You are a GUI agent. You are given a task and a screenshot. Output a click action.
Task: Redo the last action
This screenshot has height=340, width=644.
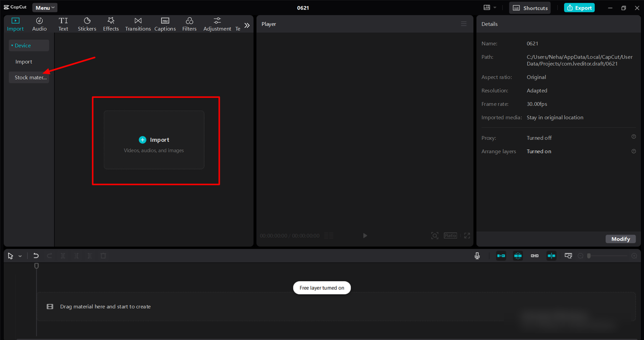[x=49, y=256]
